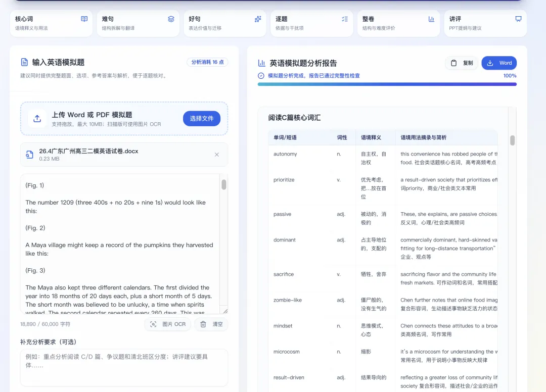Image resolution: width=546 pixels, height=392 pixels.
Task: Click the scan icon in 图片 OCR
Action: (153, 324)
